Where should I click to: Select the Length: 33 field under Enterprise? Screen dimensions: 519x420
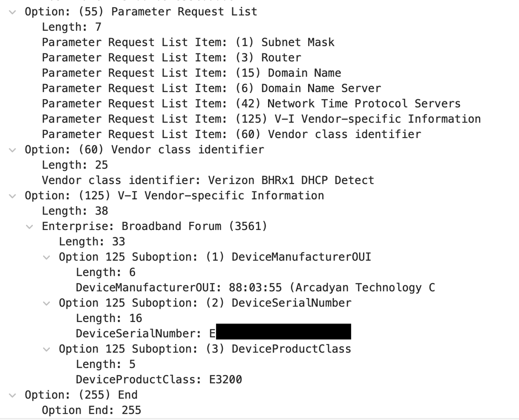92,241
